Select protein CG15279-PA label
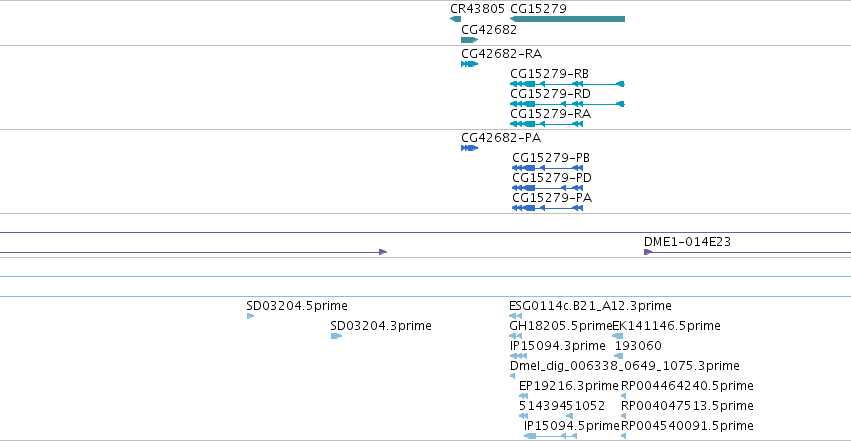This screenshot has height=441, width=851. tap(552, 198)
